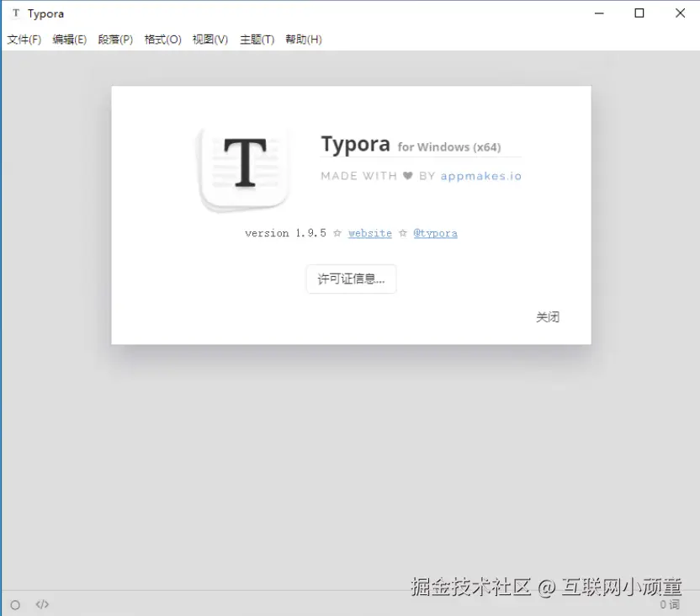The image size is (700, 616).
Task: Click the Typora title bar app icon
Action: pyautogui.click(x=16, y=13)
